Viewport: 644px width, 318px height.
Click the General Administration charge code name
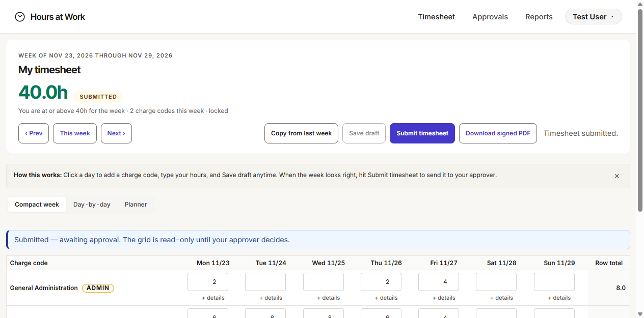(x=44, y=288)
